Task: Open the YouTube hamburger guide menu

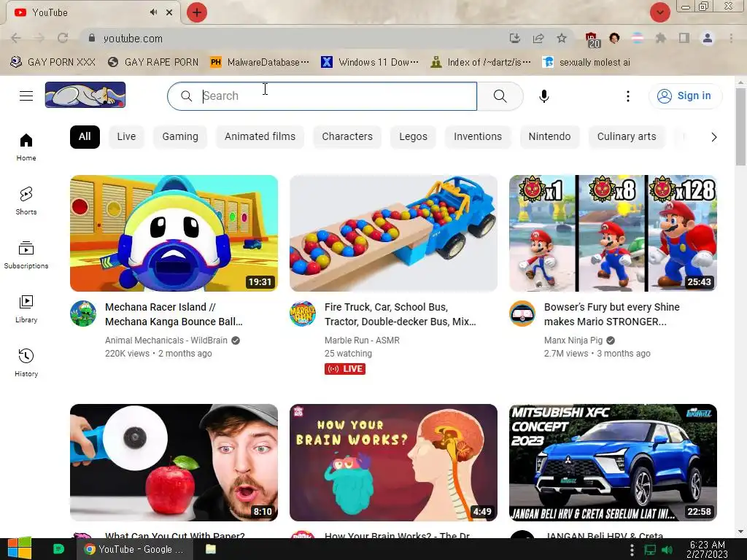Action: (26, 96)
